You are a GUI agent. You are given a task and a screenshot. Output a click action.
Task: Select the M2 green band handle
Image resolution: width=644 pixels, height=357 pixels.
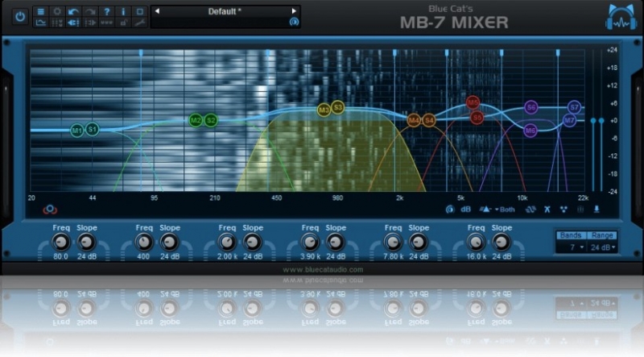pos(196,121)
